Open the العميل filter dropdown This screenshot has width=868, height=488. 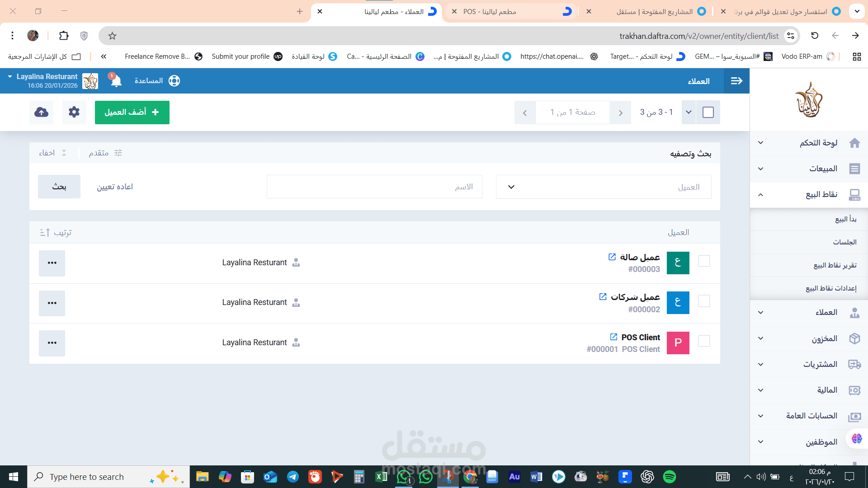point(603,187)
